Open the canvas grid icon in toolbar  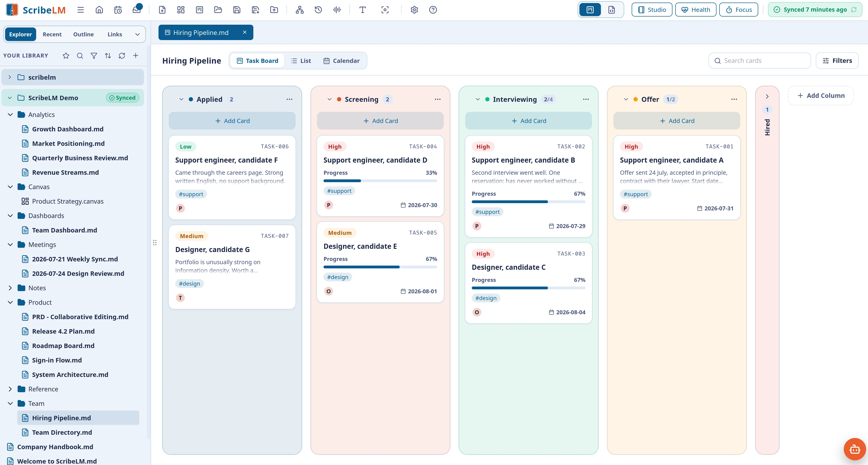click(x=181, y=10)
